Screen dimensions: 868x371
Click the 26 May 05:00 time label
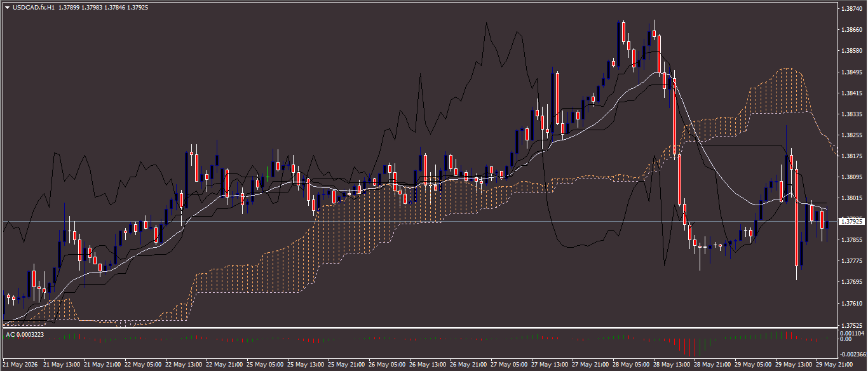coord(387,365)
